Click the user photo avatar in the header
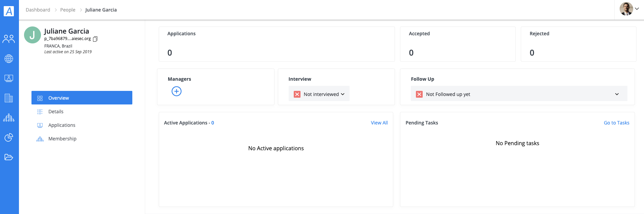 coord(626,9)
